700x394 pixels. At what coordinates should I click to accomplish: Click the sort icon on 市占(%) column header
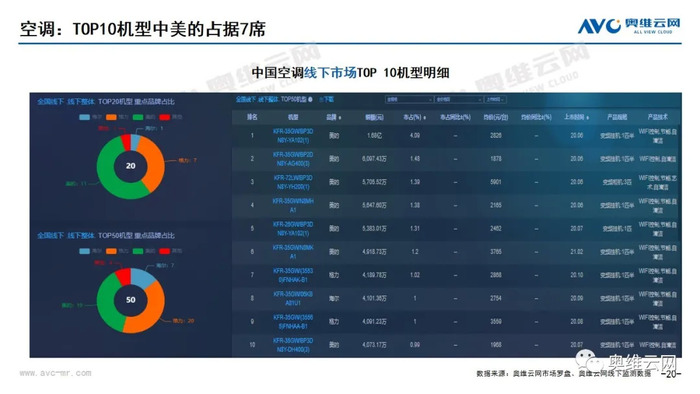pos(424,118)
